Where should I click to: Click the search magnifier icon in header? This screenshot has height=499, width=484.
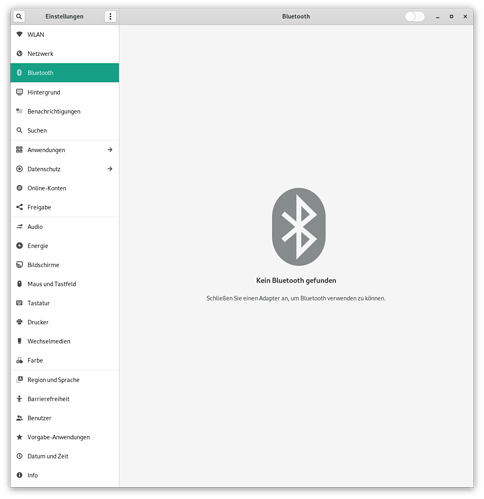[19, 16]
